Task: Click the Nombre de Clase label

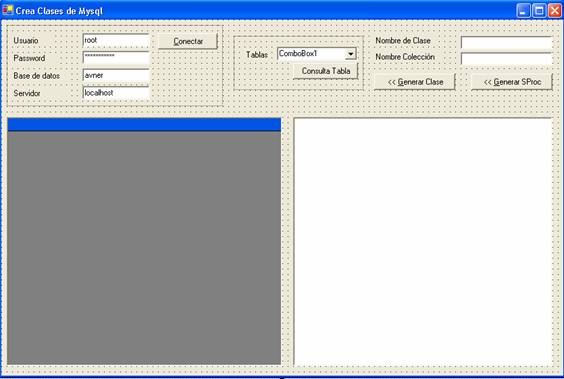Action: 403,41
